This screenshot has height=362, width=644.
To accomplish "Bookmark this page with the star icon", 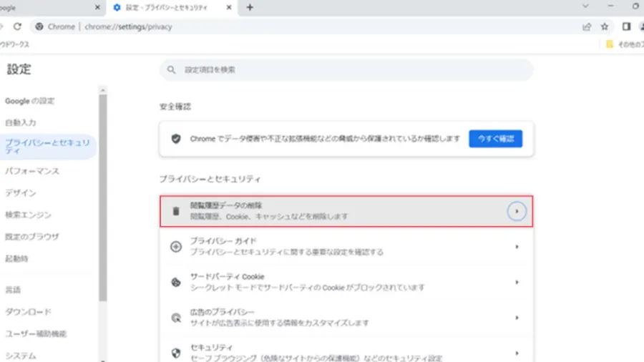I will [x=605, y=26].
